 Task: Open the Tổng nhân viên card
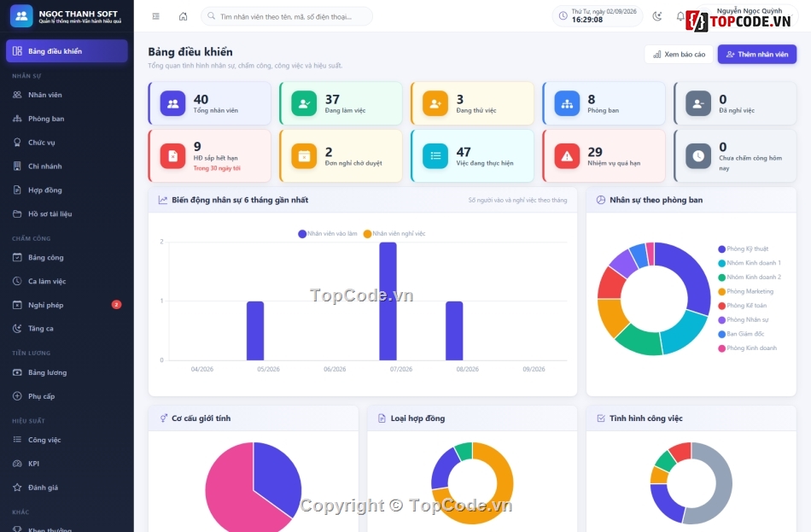(x=209, y=103)
